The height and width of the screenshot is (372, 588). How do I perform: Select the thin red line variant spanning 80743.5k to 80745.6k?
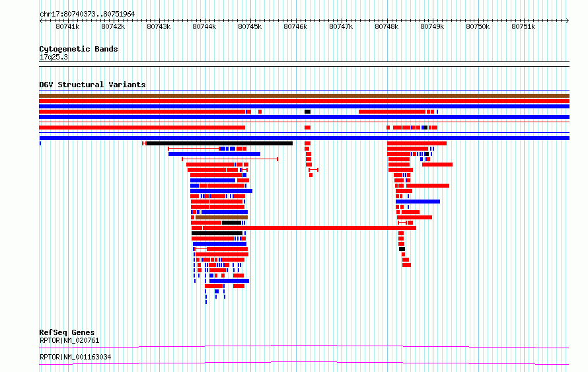230,159
